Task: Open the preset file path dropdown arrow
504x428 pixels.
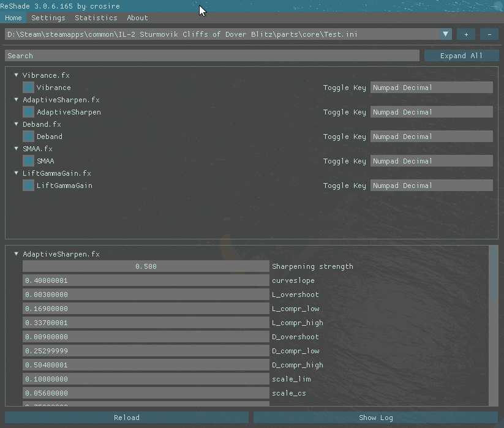Action: (446, 34)
